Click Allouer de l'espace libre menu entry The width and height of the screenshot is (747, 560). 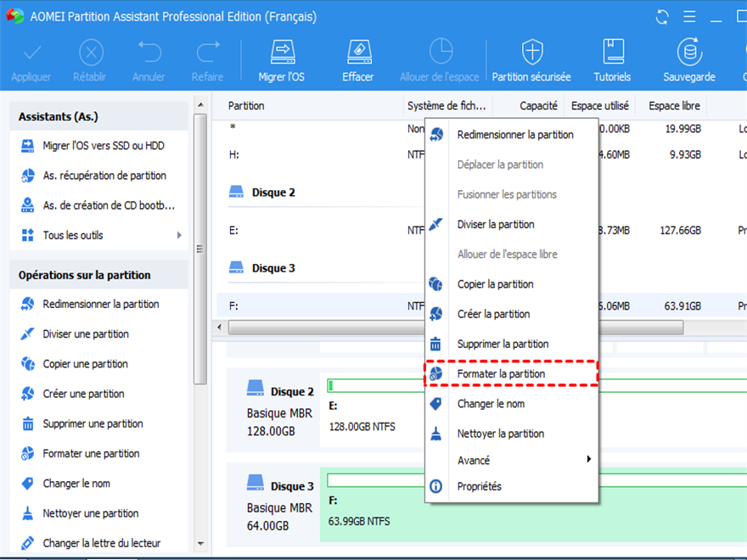[x=512, y=255]
